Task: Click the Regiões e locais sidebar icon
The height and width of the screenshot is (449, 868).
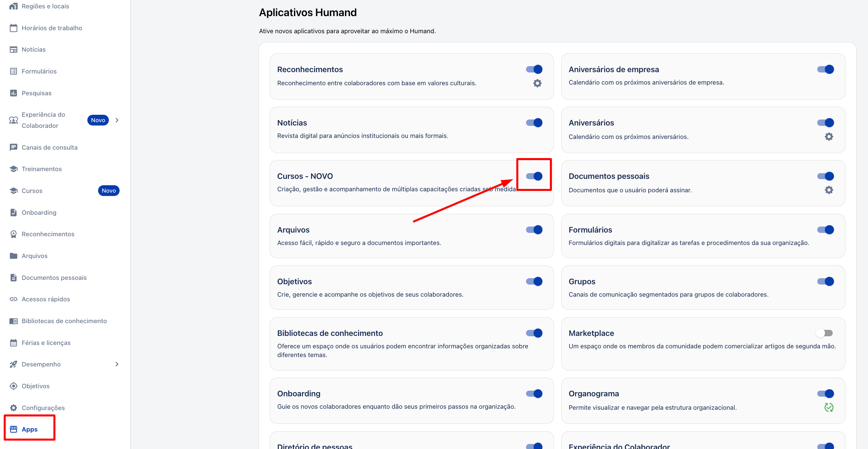Action: tap(13, 6)
